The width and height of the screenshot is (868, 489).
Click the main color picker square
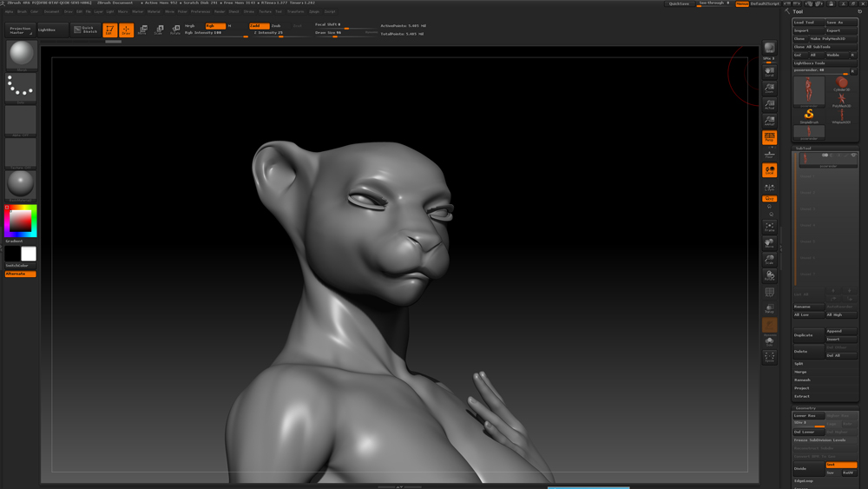[x=20, y=221]
